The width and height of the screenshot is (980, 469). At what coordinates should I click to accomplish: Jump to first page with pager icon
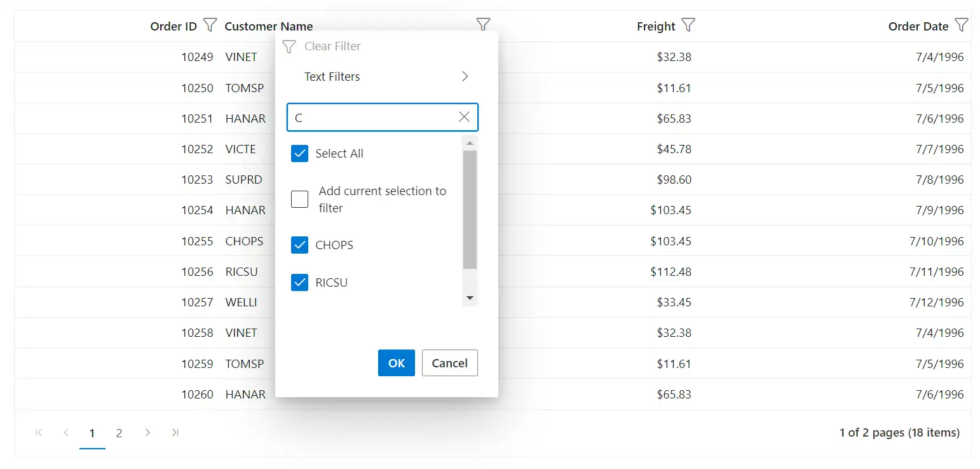tap(38, 433)
